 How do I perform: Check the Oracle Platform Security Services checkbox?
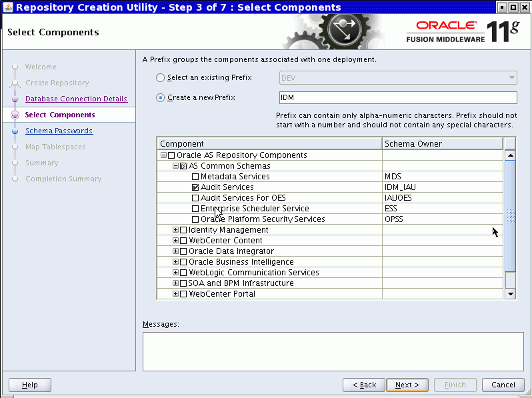(x=195, y=219)
